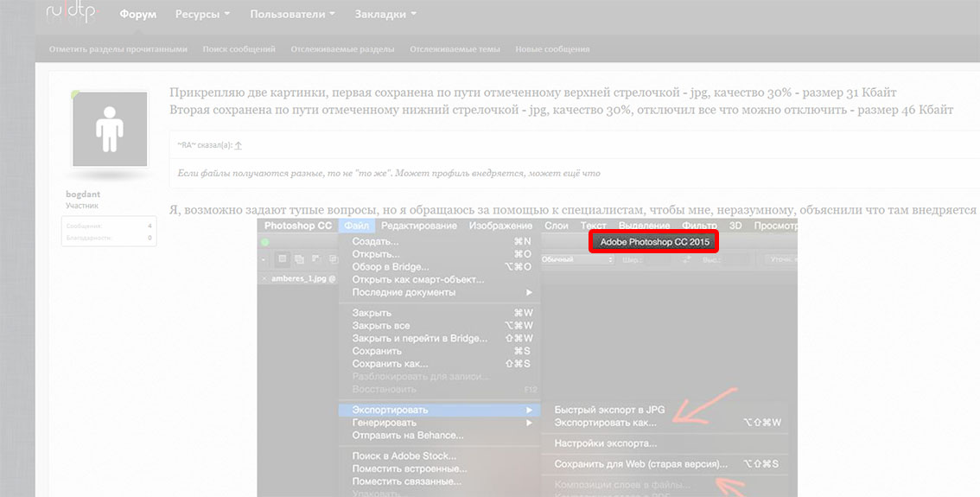Click the Благодарности count row
Screen dimensions: 980x497
109,238
